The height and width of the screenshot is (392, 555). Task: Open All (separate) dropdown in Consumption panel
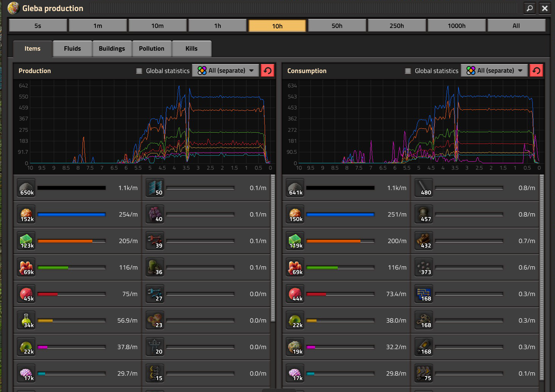click(494, 70)
